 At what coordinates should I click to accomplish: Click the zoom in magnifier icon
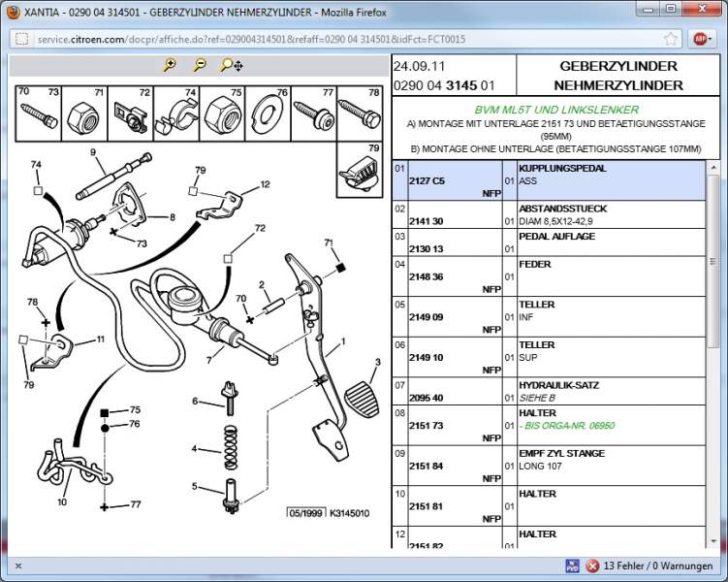170,65
